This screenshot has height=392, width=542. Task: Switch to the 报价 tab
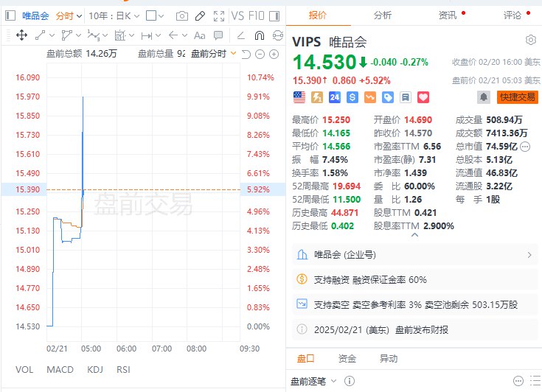(x=318, y=15)
